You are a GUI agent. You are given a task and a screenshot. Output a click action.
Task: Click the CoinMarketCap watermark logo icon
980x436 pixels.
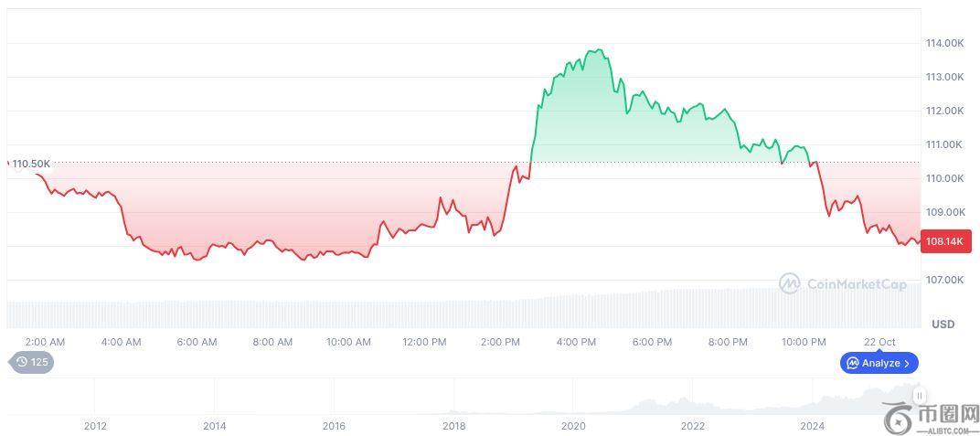pyautogui.click(x=789, y=284)
